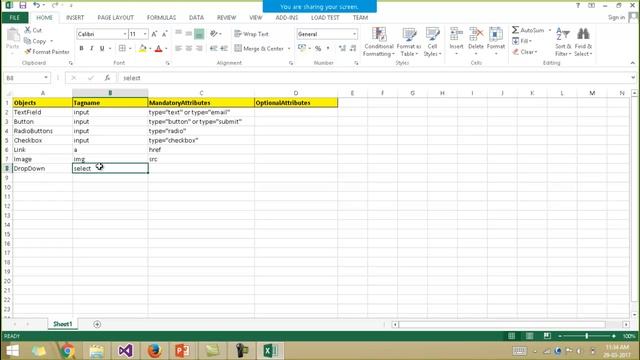Viewport: 640px width, 360px height.
Task: Click the Cut scissors command
Action: (33, 30)
